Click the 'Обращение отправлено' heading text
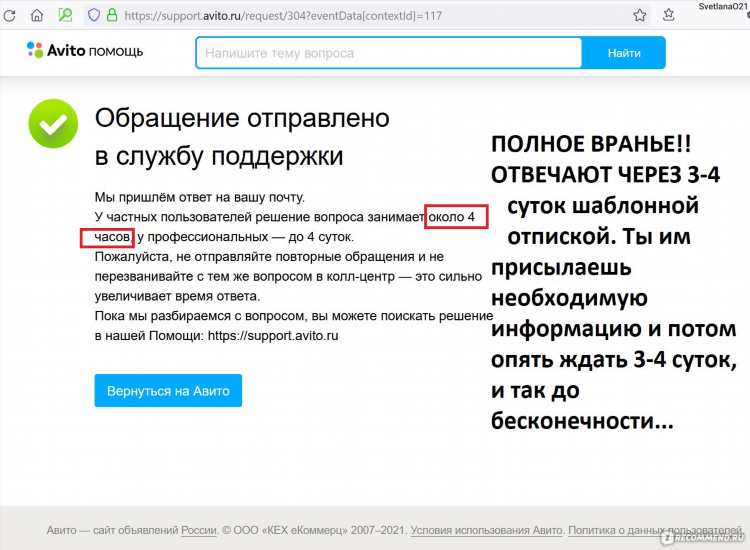The image size is (750, 550). pos(242,118)
